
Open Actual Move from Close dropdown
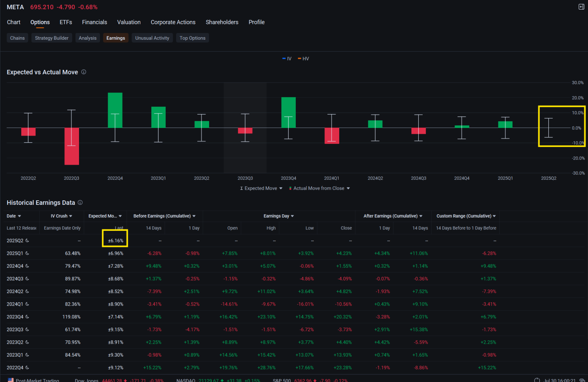[319, 188]
